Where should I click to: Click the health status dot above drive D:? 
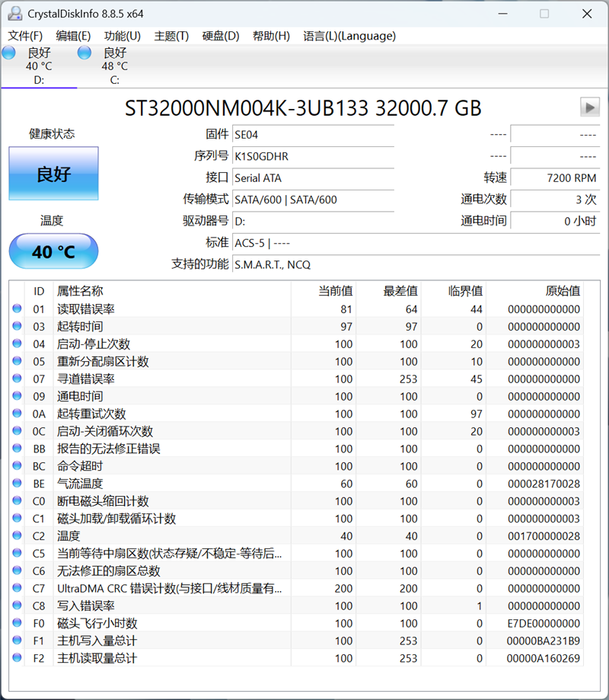(8, 53)
